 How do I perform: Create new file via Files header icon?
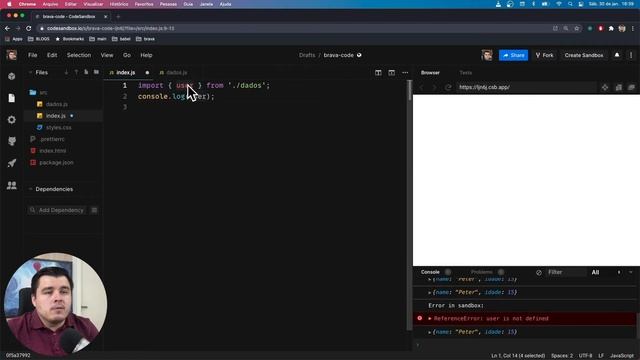click(x=86, y=72)
